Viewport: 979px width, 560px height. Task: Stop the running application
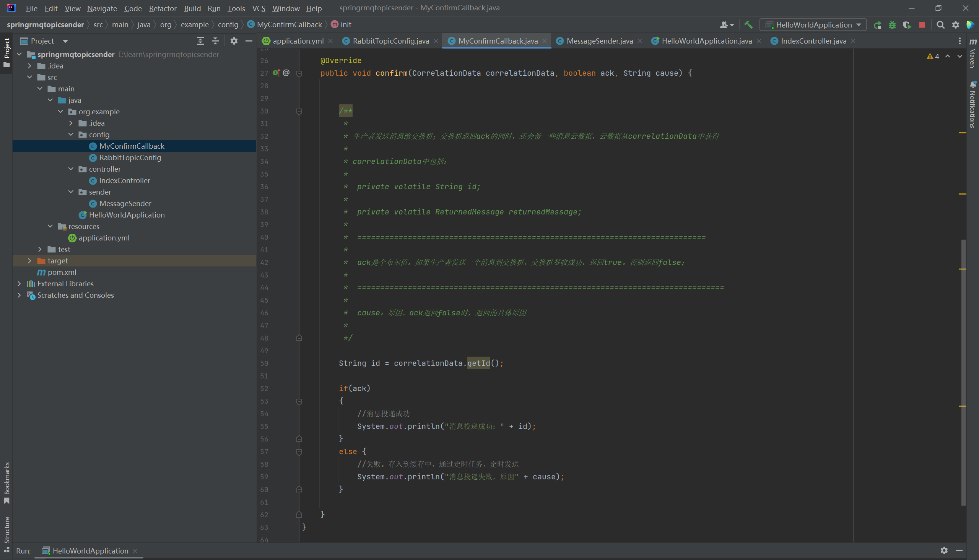(922, 25)
